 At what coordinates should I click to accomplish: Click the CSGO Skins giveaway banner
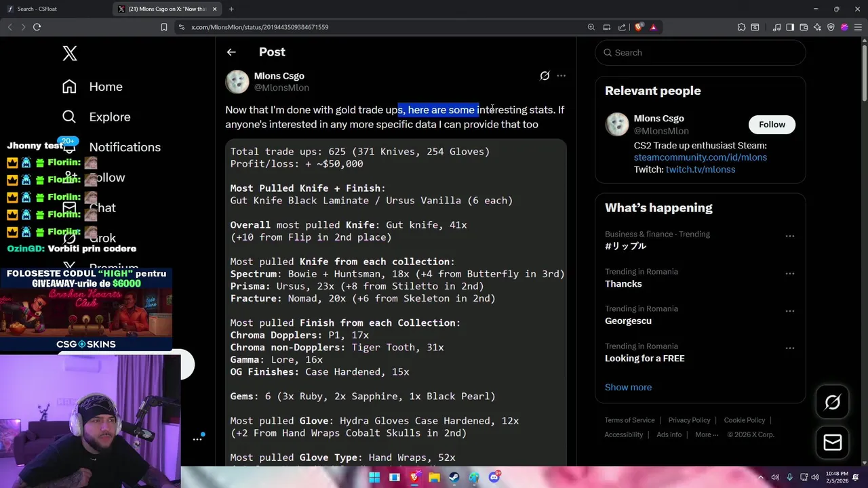coord(86,310)
